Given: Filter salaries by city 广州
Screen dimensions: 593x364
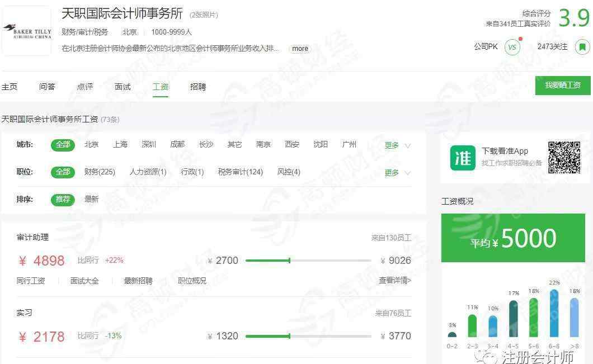Looking at the screenshot, I should 349,144.
